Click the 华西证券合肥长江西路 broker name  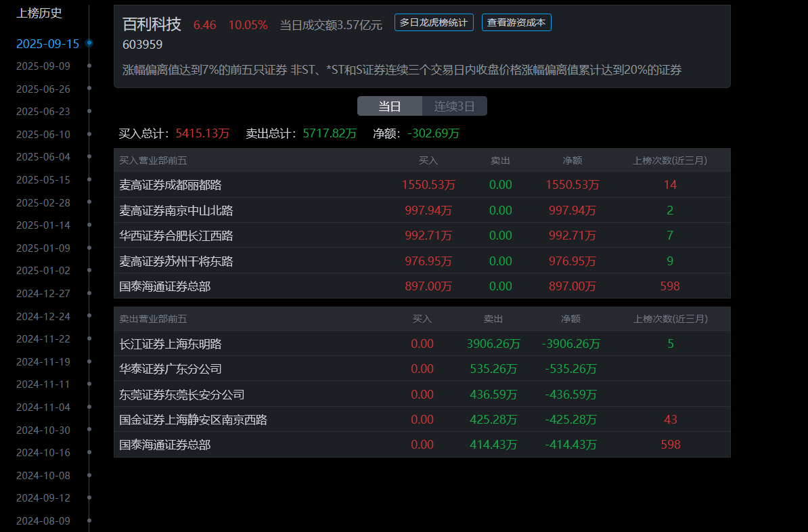click(x=176, y=236)
